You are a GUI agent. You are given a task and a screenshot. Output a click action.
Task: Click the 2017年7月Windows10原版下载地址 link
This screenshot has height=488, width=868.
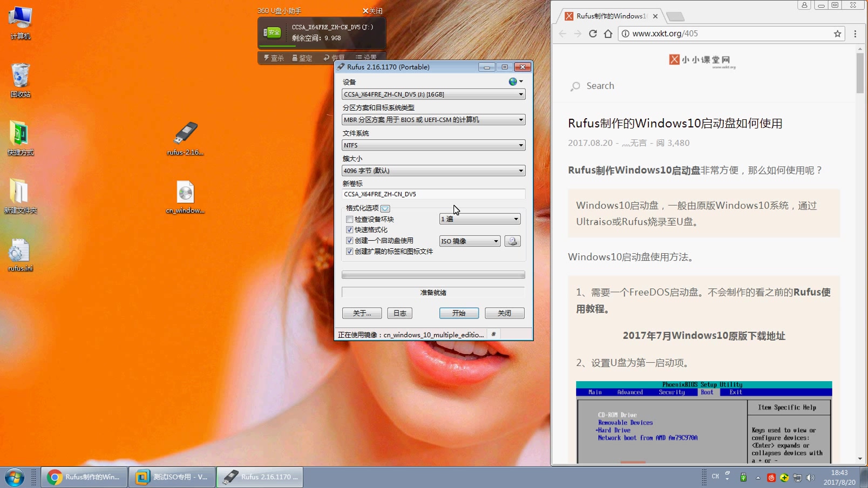(704, 336)
